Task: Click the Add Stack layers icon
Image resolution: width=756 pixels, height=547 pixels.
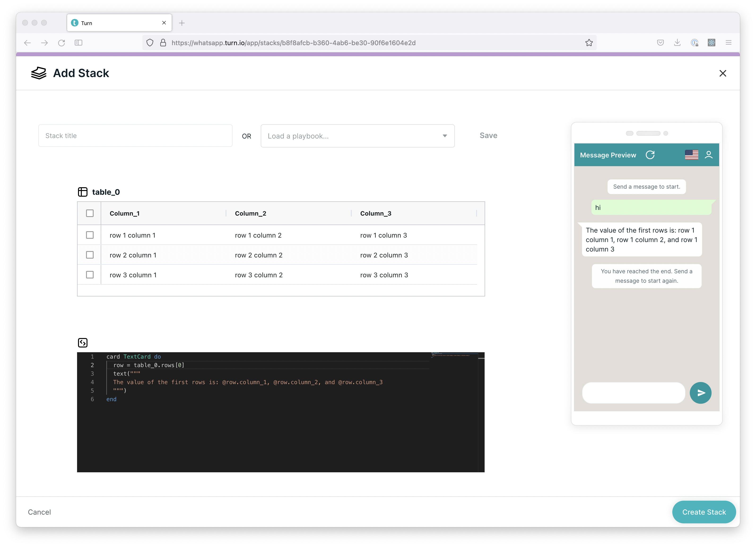Action: 39,73
